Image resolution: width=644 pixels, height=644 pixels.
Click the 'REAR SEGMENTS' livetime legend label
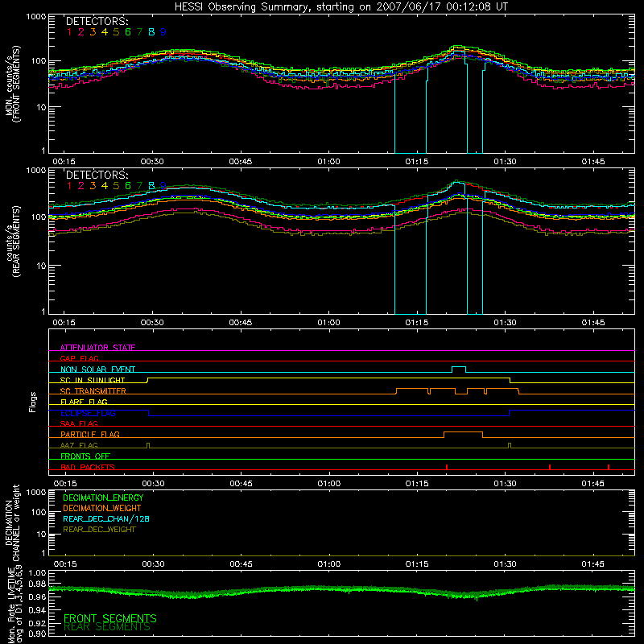107,627
